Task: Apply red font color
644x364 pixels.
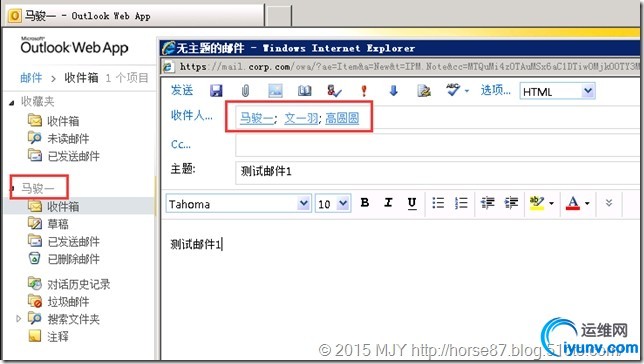Action: tap(573, 203)
